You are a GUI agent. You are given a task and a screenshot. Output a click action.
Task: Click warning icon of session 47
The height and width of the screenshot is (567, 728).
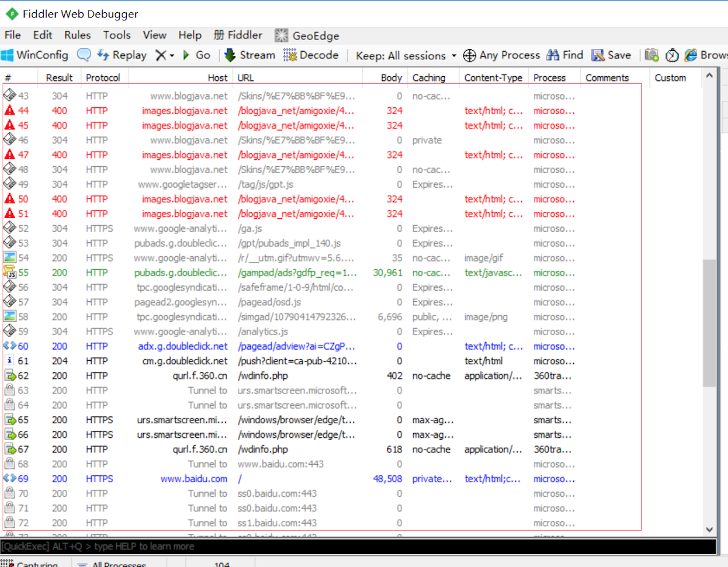tap(10, 154)
